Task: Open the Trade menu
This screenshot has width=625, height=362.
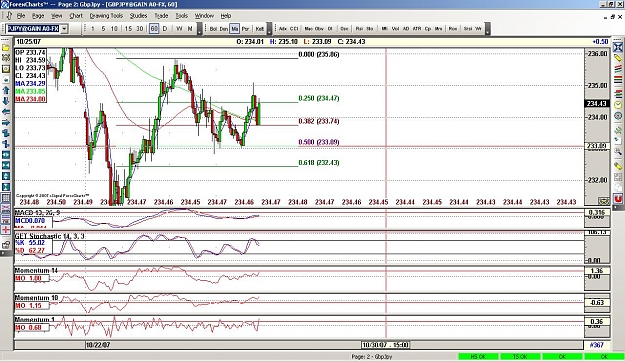Action: coord(161,16)
